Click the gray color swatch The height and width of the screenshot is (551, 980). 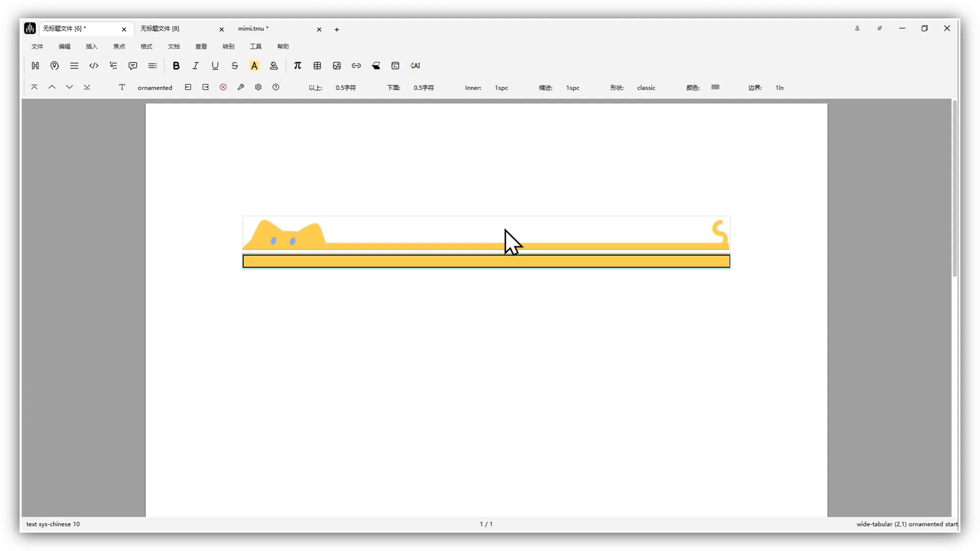pyautogui.click(x=715, y=87)
